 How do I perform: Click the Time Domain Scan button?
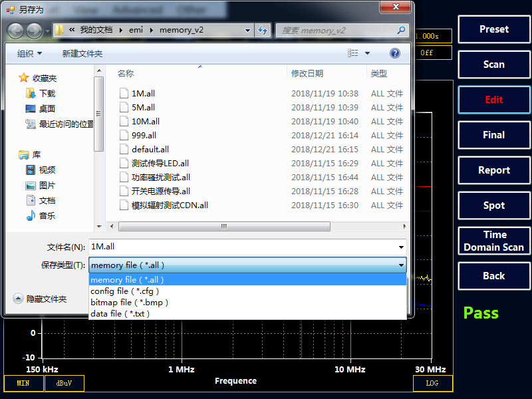(x=493, y=241)
